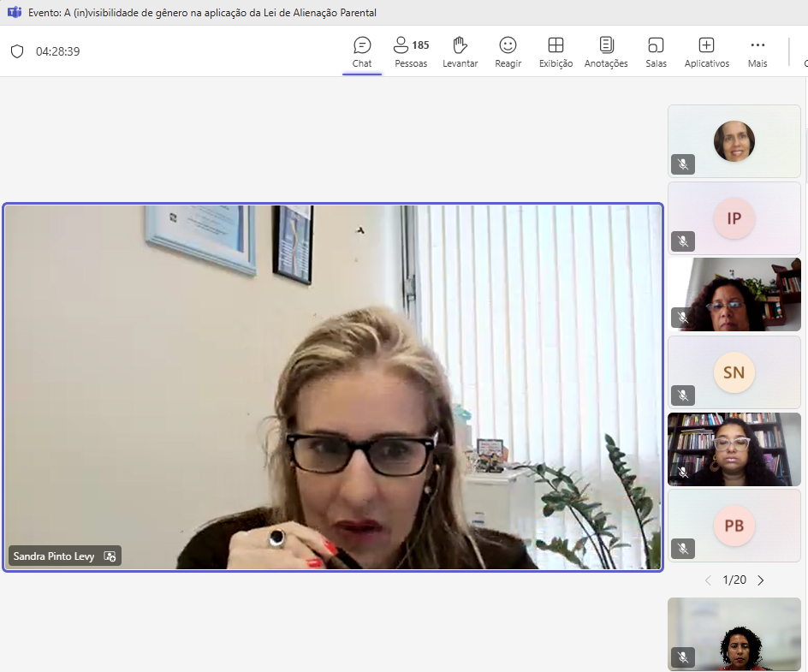This screenshot has width=808, height=672.
Task: Select the PB participant tile
Action: pos(734,526)
